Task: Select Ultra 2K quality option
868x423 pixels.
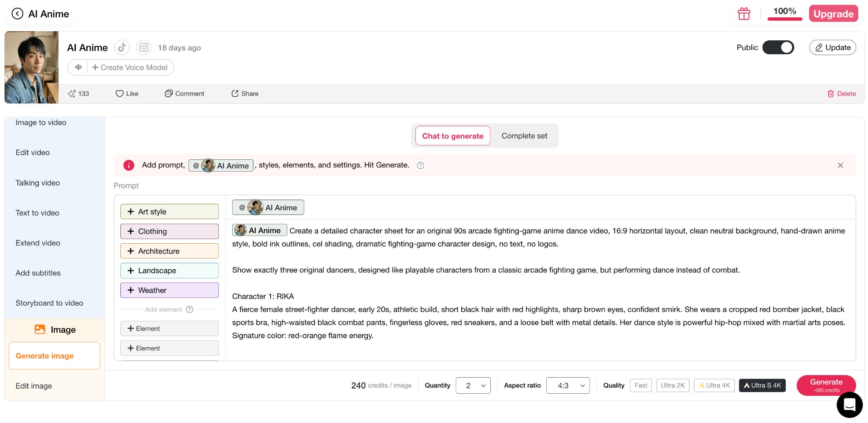Action: (x=673, y=385)
